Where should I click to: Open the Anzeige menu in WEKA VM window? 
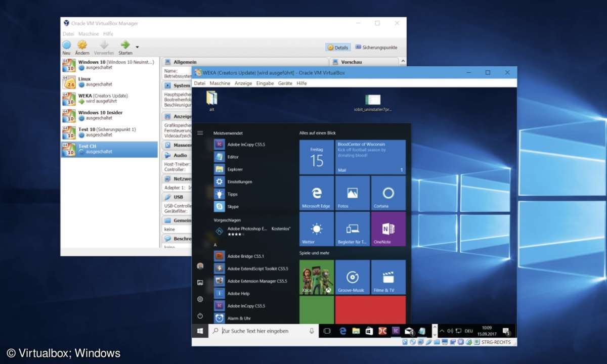(x=243, y=83)
